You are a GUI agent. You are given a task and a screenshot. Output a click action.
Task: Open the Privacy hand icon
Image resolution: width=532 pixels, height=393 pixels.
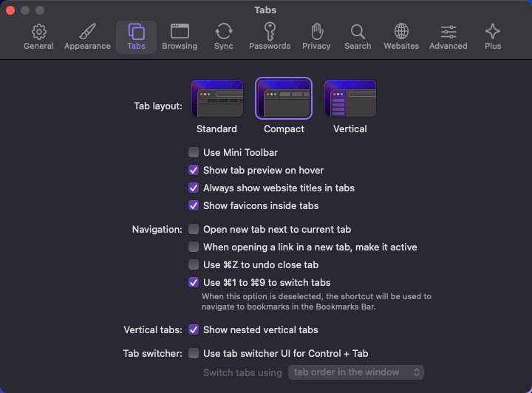316,32
